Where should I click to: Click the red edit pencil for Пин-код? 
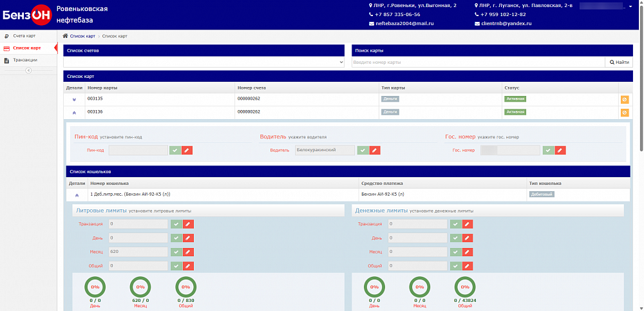click(x=187, y=151)
